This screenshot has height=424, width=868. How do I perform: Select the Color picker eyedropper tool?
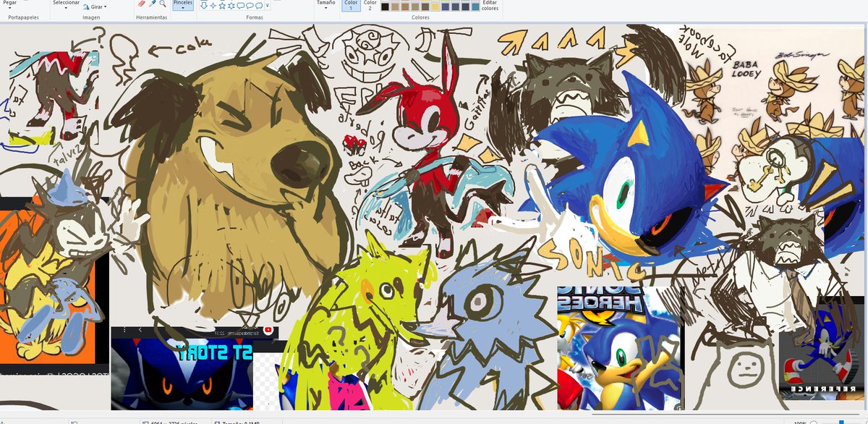click(x=152, y=4)
